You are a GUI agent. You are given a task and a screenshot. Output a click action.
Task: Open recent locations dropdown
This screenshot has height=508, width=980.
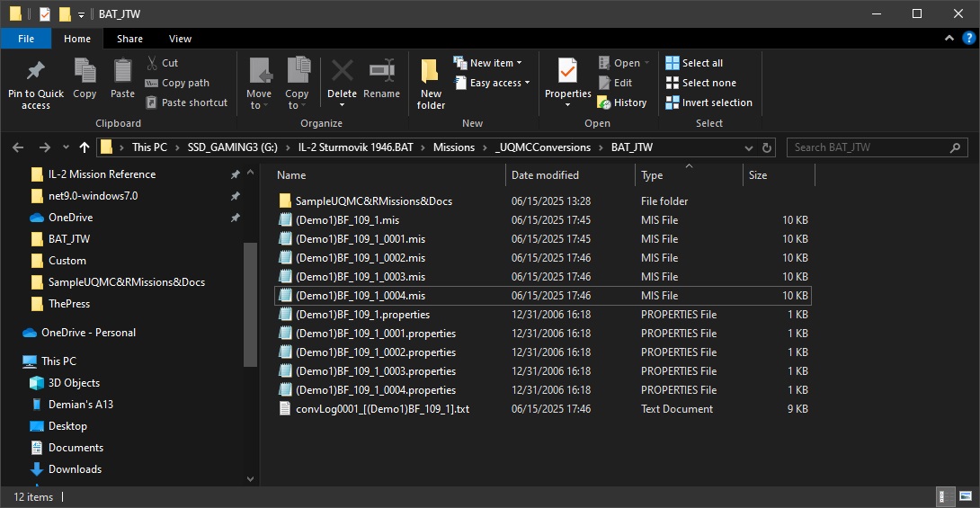tap(66, 147)
